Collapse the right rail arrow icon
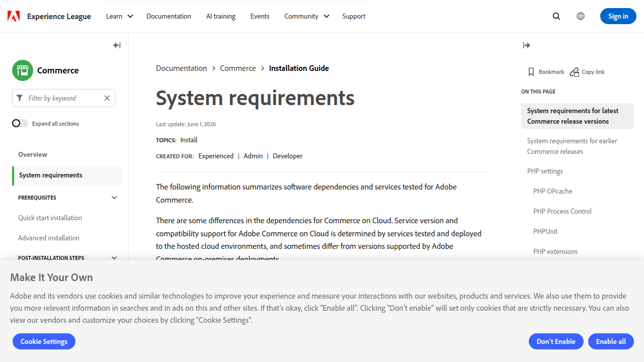The height and width of the screenshot is (362, 644). 527,45
